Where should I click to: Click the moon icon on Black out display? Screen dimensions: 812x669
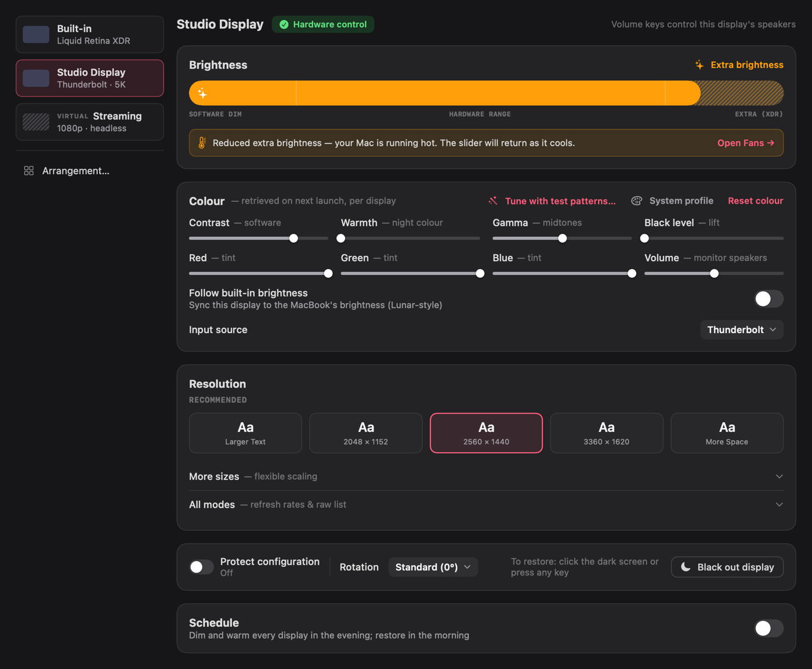[686, 567]
